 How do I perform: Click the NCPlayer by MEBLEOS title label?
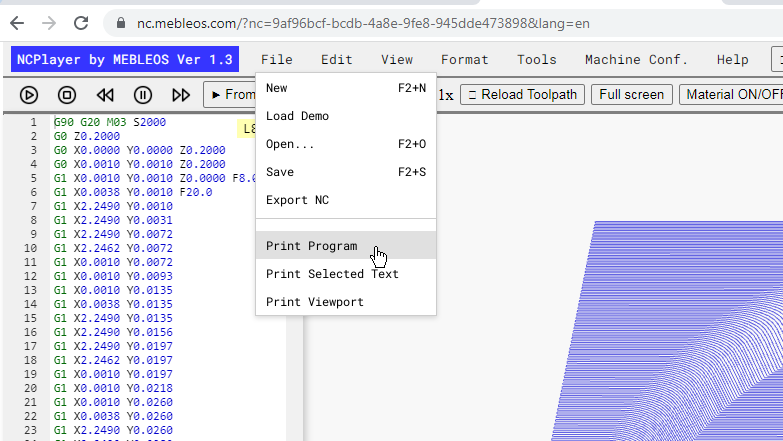125,59
